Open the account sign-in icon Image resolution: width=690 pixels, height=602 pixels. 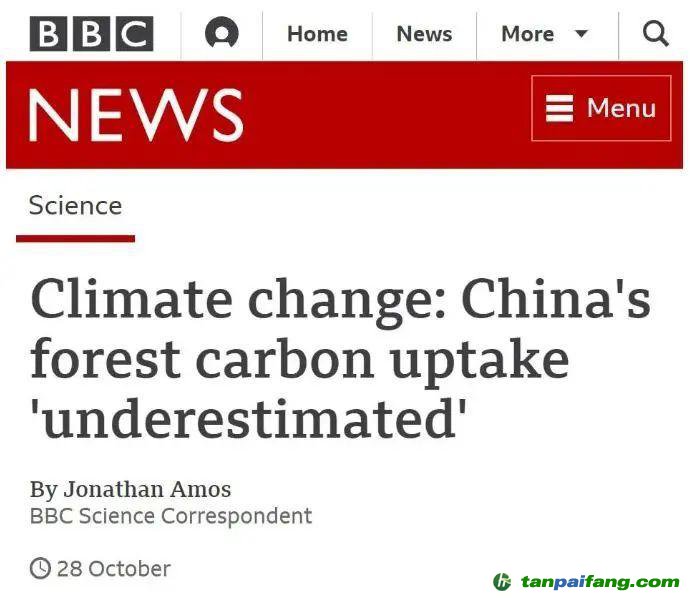click(222, 34)
